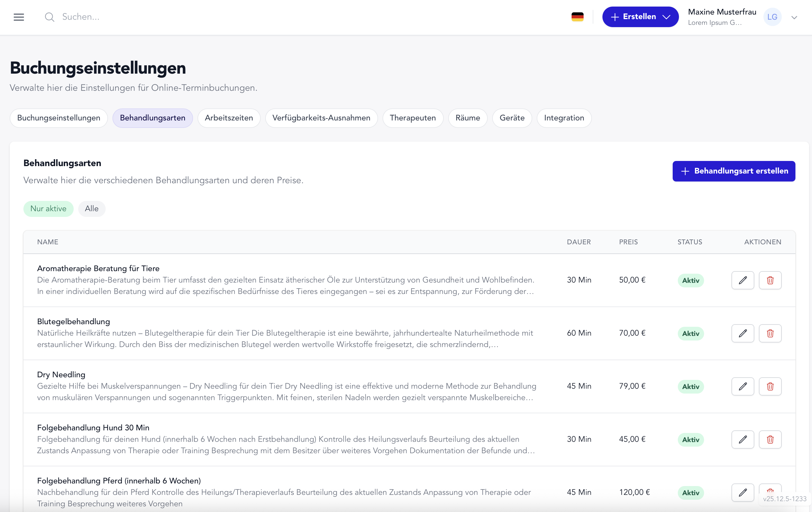Click the Aktiv status badge for Blutegelbehandlung
This screenshot has height=512, width=812.
690,333
